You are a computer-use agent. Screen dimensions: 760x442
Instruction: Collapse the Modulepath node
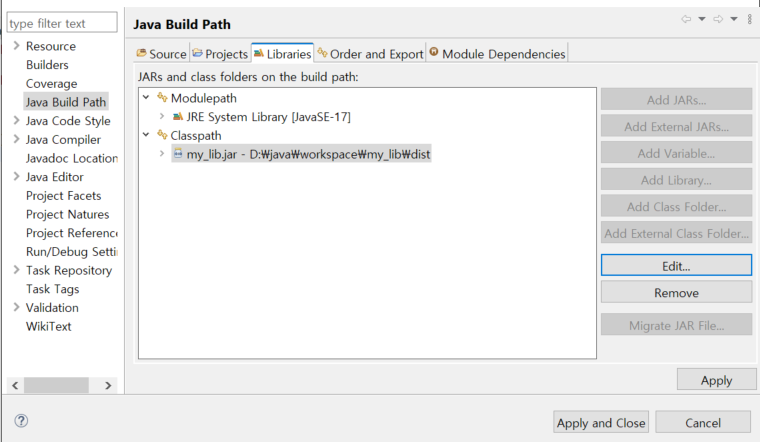pos(146,97)
